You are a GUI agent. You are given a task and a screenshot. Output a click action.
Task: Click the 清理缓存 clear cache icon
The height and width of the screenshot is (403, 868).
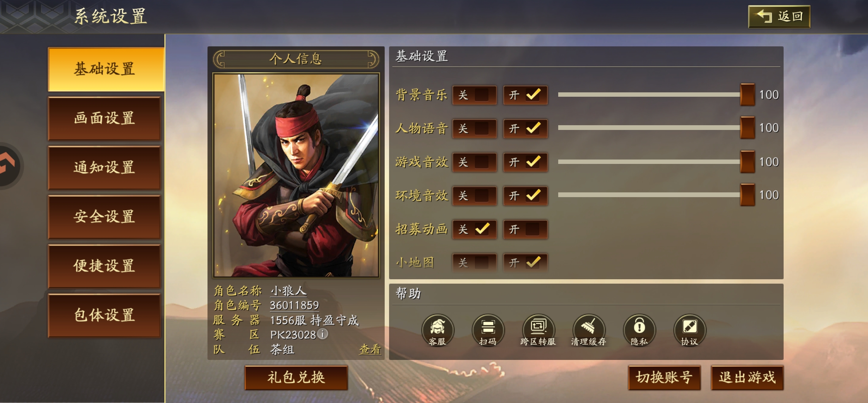pyautogui.click(x=589, y=330)
